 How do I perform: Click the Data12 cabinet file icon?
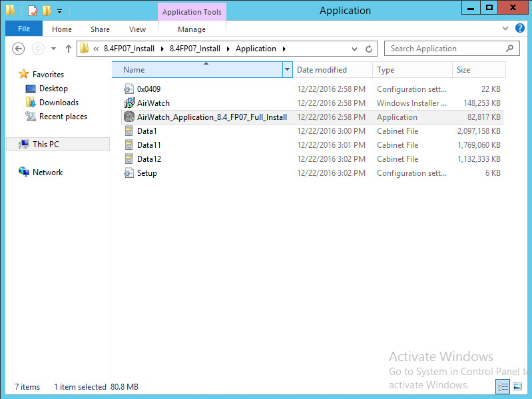pyautogui.click(x=129, y=159)
